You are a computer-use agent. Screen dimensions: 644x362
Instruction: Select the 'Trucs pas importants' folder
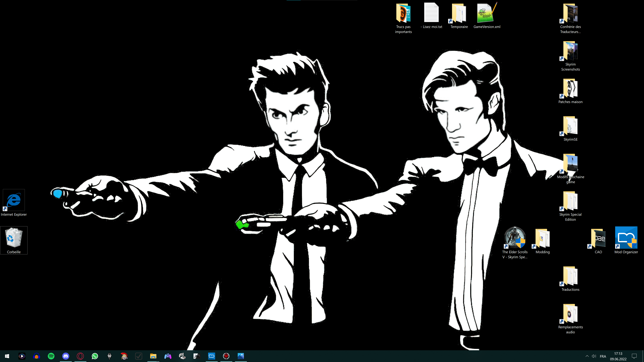coord(403,18)
